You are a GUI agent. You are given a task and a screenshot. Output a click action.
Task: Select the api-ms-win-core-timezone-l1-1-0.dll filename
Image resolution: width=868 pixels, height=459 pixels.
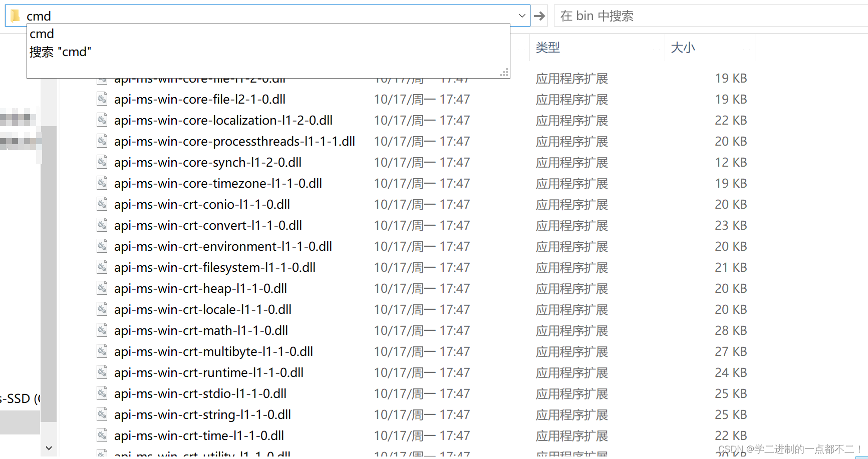pyautogui.click(x=218, y=183)
